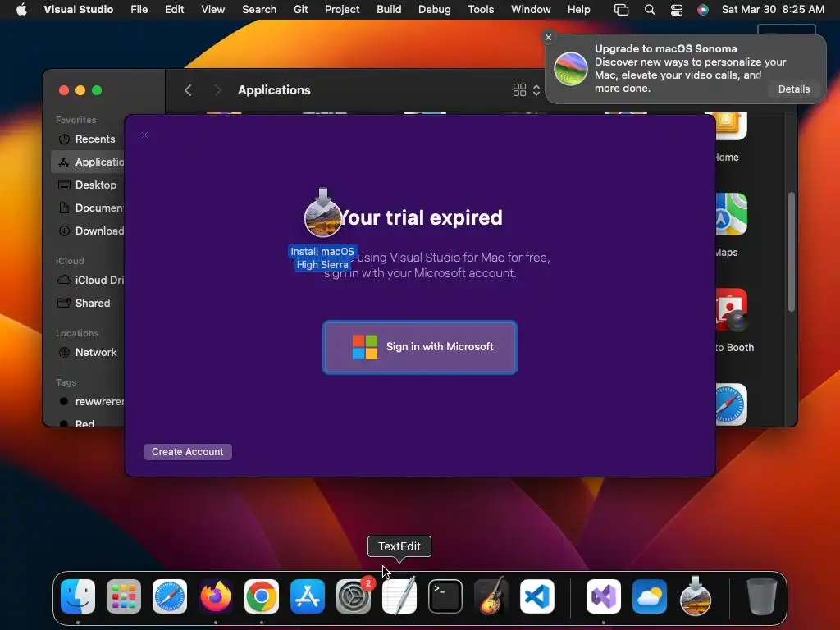
Task: Select Shared in the Finder sidebar
Action: (87, 304)
